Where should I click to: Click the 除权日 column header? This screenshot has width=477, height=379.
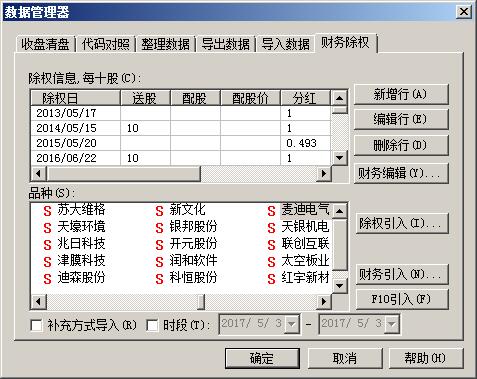(x=76, y=98)
